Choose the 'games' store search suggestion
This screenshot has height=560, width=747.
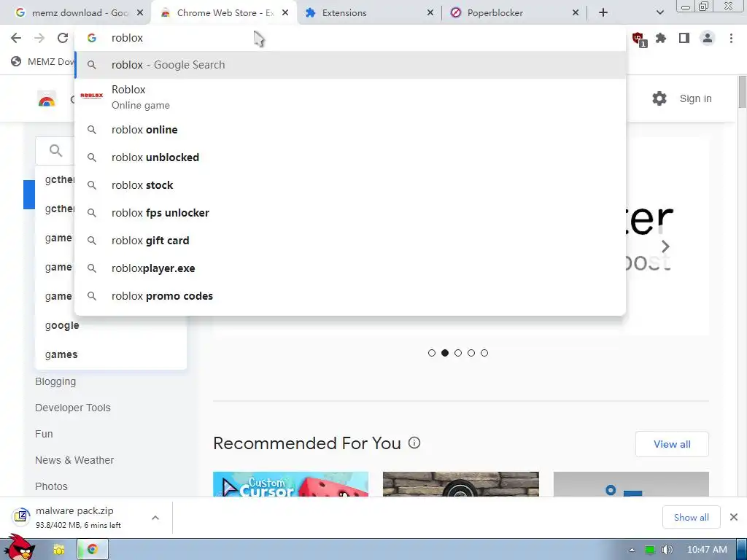click(x=111, y=354)
